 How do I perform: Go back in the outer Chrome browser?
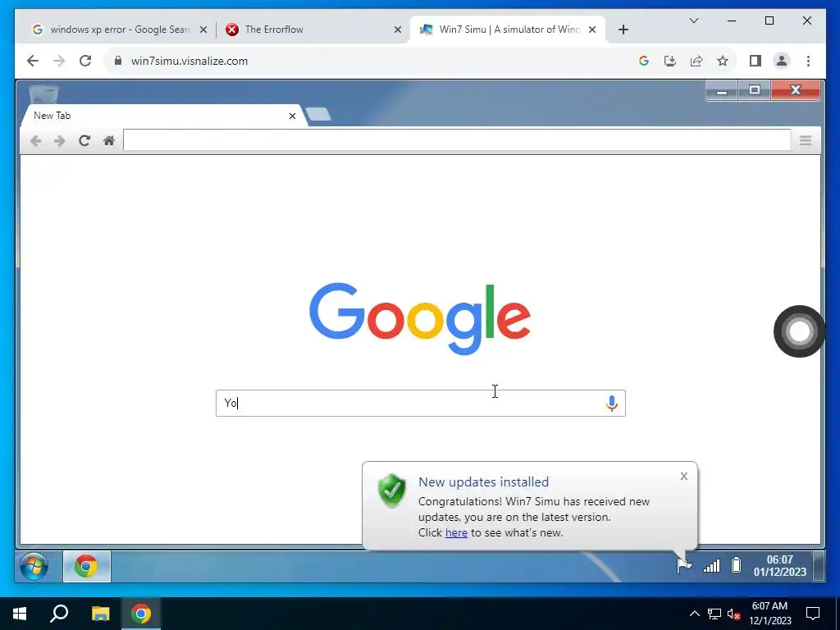[33, 61]
